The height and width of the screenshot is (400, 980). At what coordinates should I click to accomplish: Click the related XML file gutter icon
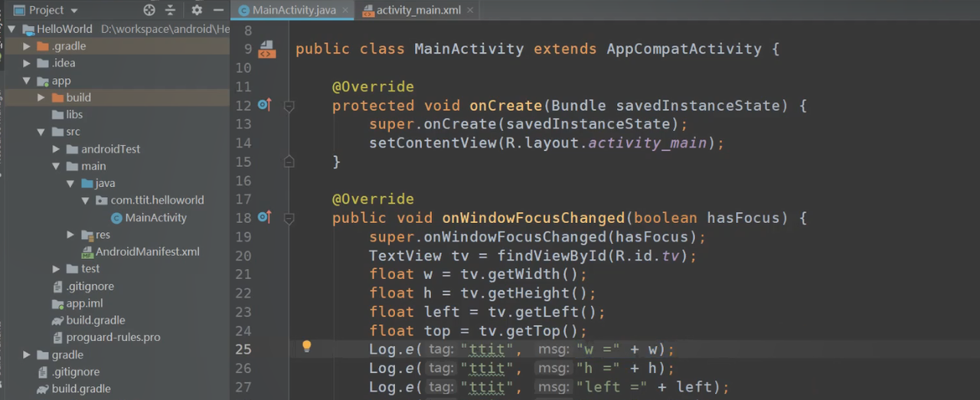266,49
